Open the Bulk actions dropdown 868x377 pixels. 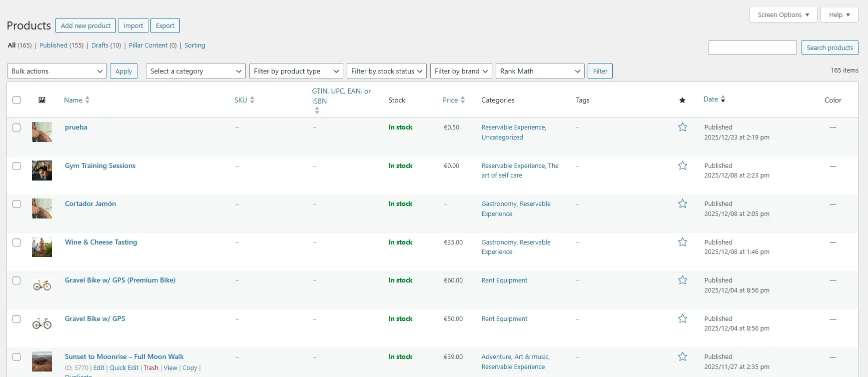[x=57, y=71]
